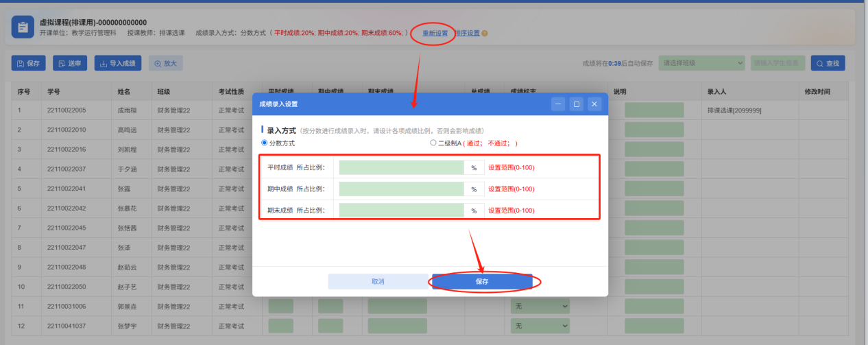This screenshot has width=868, height=345.
Task: Select the 二级制A radio option
Action: [x=433, y=143]
